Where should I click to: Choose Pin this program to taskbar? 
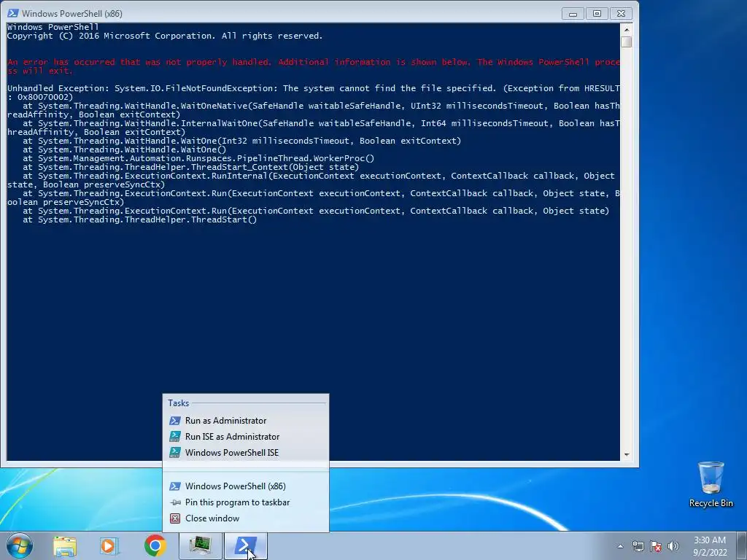click(245, 502)
